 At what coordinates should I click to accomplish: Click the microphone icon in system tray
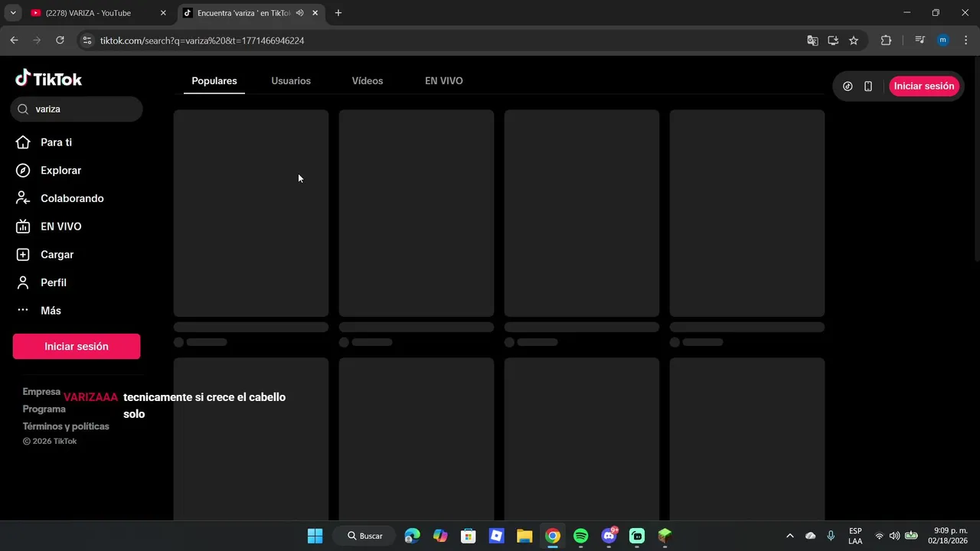[x=831, y=536]
